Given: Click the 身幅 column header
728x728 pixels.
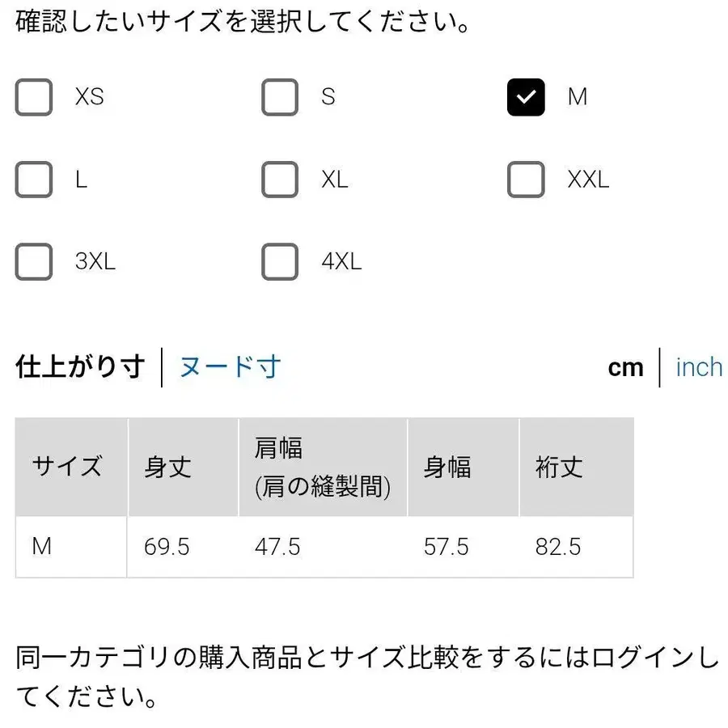Looking at the screenshot, I should tap(447, 468).
